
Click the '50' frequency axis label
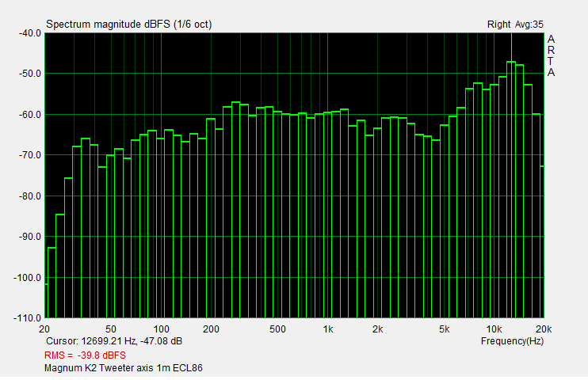pyautogui.click(x=111, y=329)
